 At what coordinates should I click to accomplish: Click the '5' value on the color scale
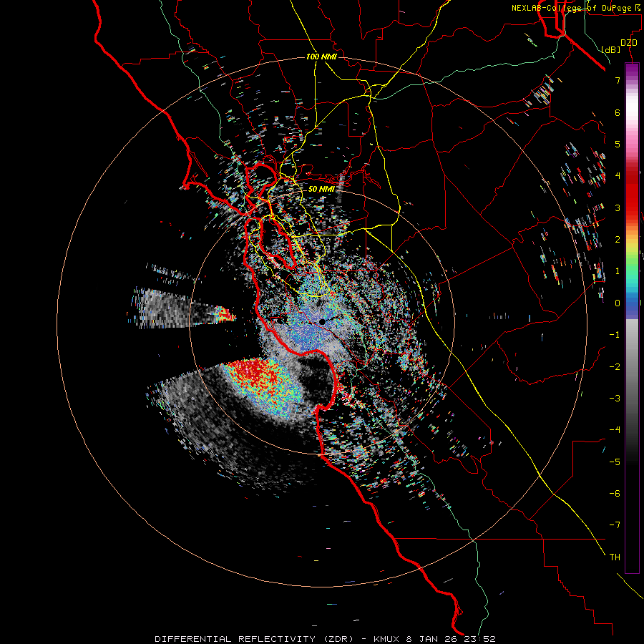(x=618, y=144)
